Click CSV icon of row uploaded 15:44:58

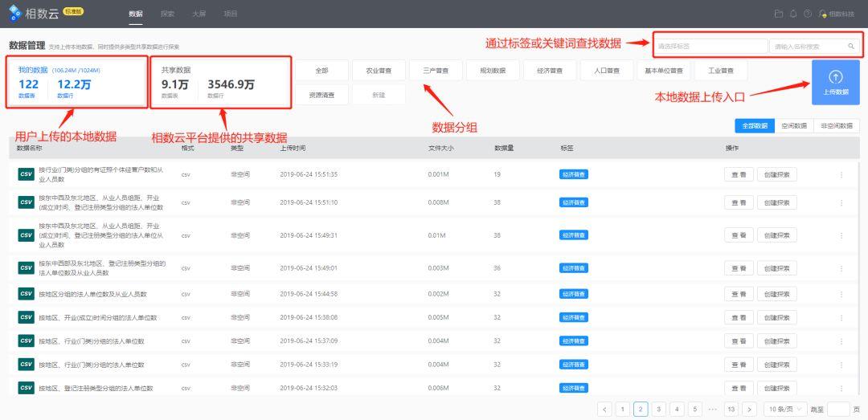[x=26, y=294]
